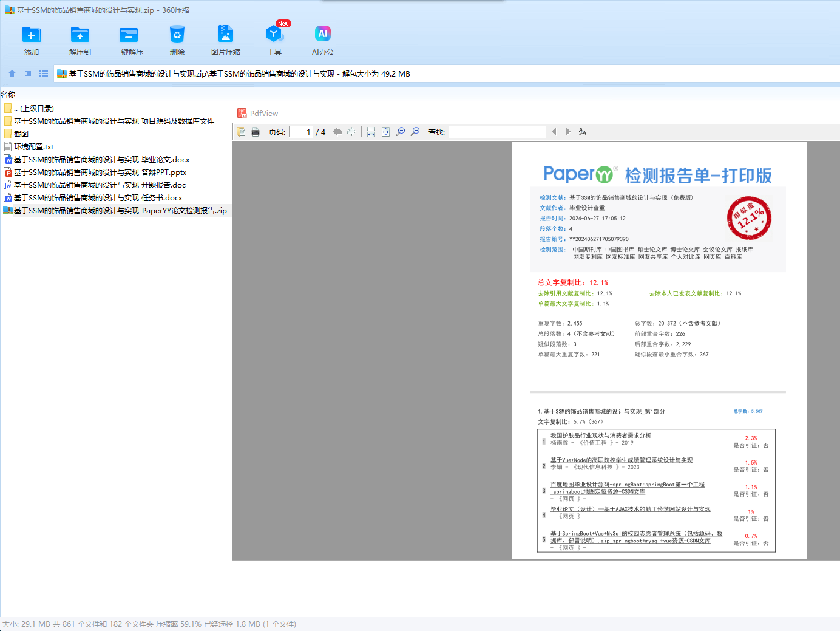Toggle match case search option icon
The image size is (840, 631).
click(583, 132)
